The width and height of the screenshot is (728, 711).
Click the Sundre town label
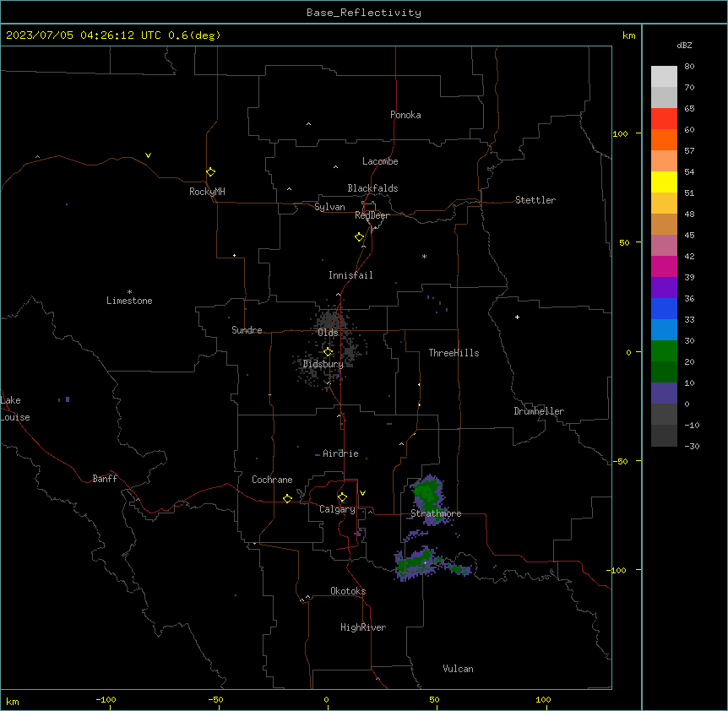[247, 330]
